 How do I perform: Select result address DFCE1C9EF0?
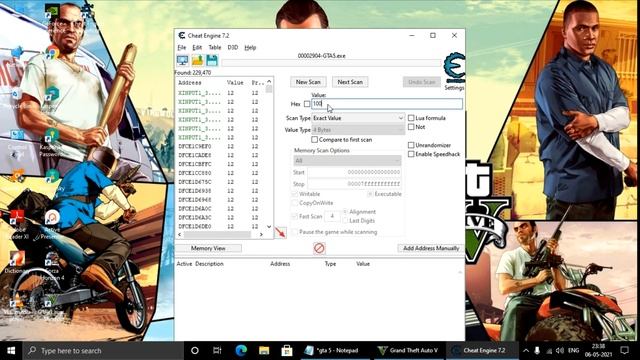pos(195,146)
